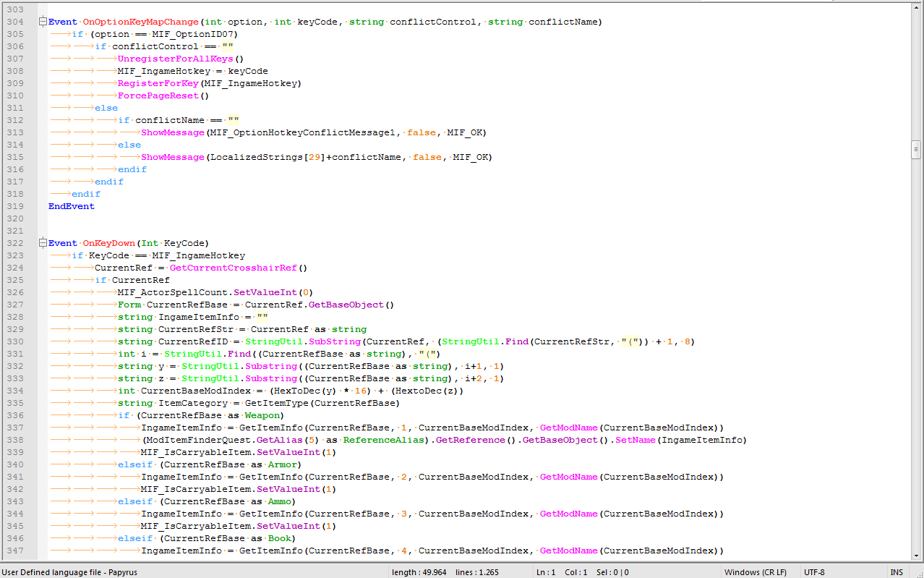Click the Ln : 1 position indicator
The height and width of the screenshot is (578, 924).
click(x=545, y=572)
